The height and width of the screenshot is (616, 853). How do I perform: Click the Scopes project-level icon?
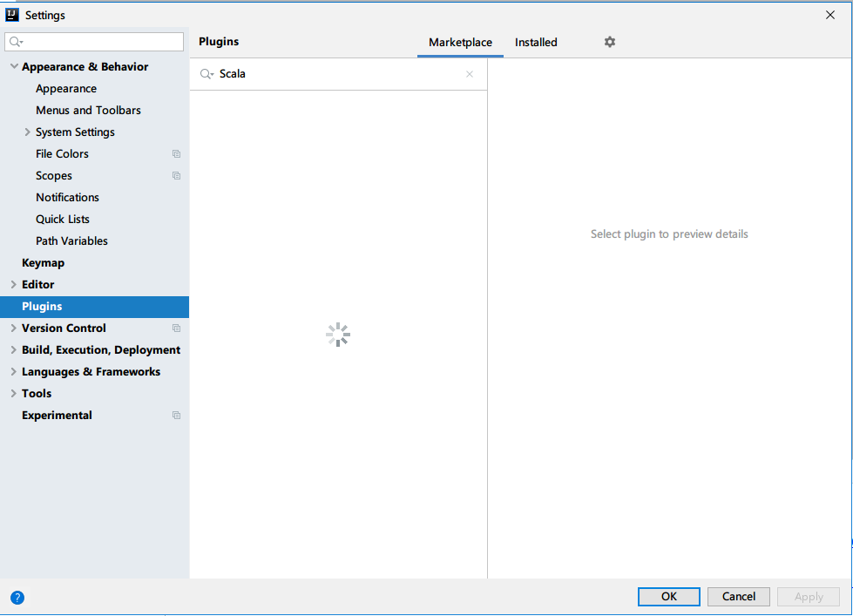click(x=176, y=176)
